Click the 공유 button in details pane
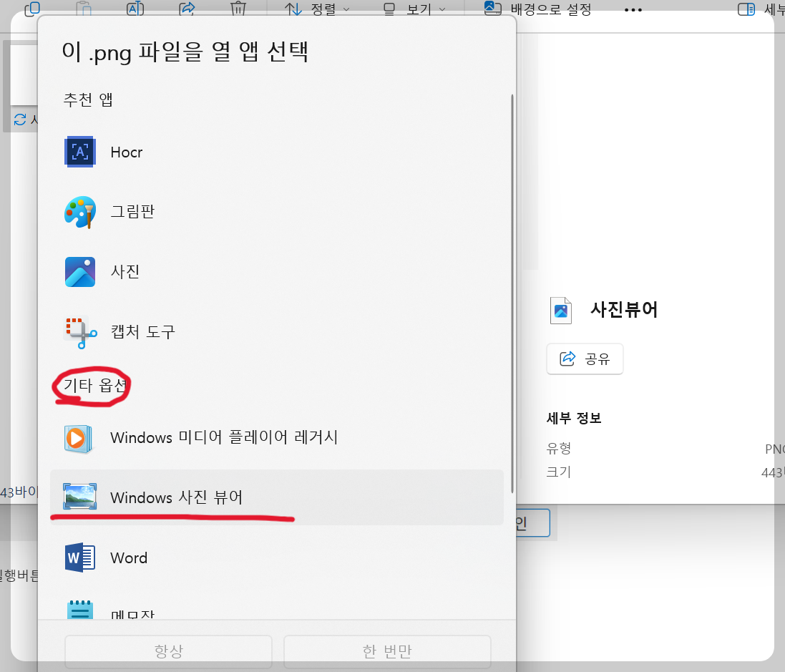Screen dimensions: 785x672 tap(585, 359)
